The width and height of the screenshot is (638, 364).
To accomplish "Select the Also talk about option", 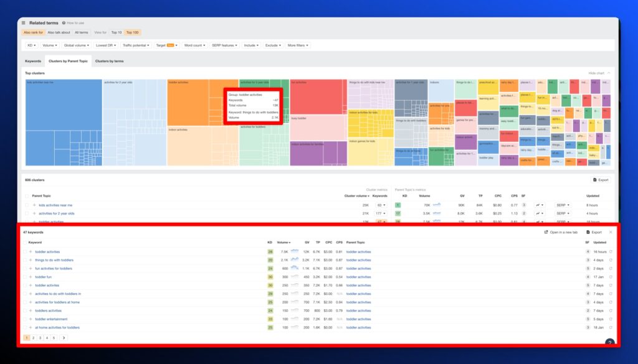I will pos(59,32).
